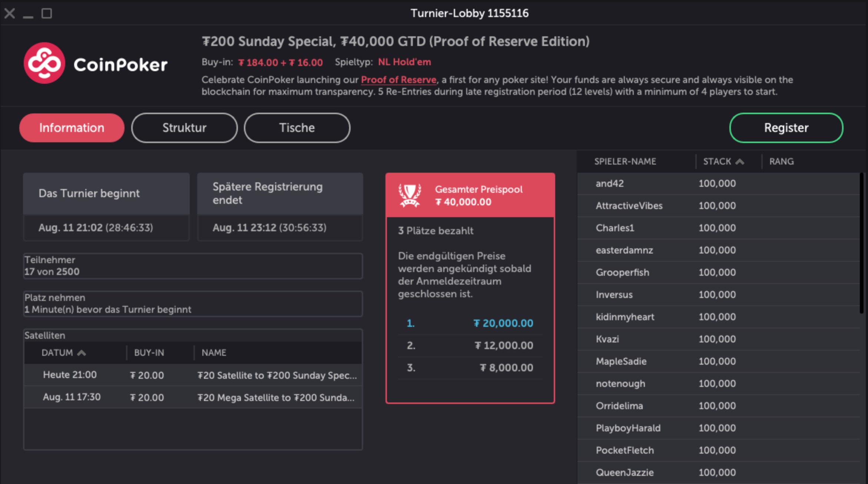868x484 pixels.
Task: Switch to the Struktur tab
Action: tap(184, 128)
